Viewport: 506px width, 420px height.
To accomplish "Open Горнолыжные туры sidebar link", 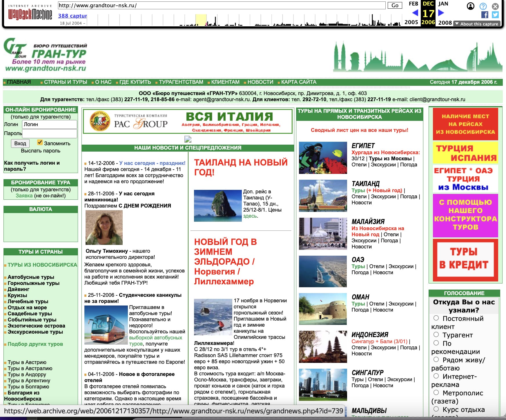I will pos(33,283).
